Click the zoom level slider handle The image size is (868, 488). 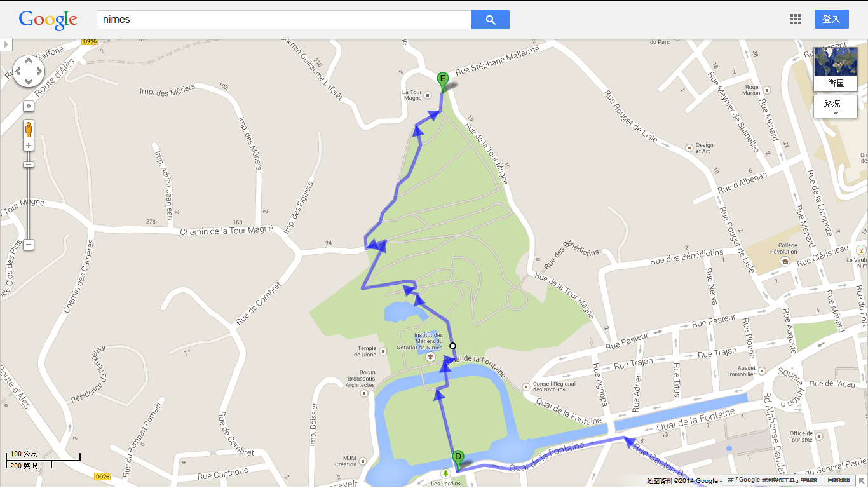click(x=29, y=165)
